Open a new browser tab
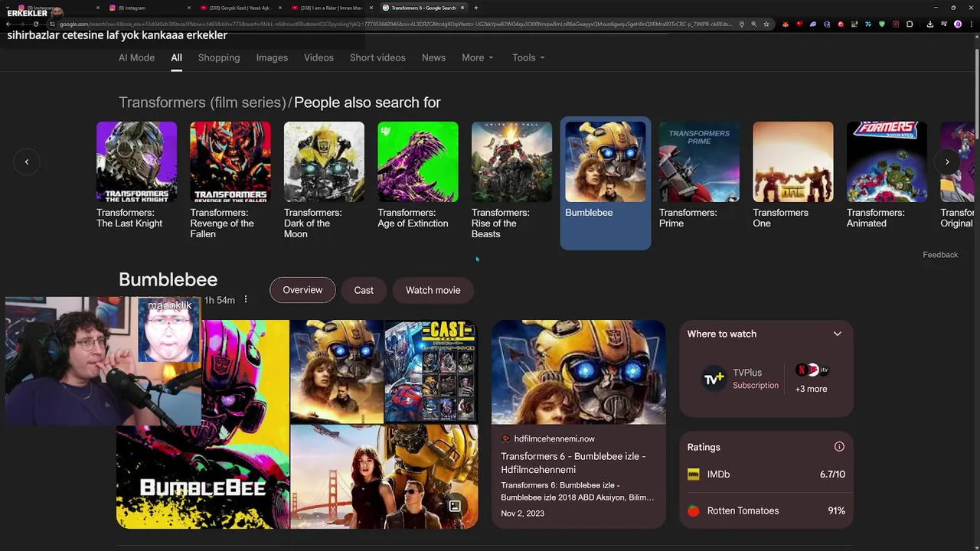This screenshot has width=980, height=551. click(x=476, y=8)
